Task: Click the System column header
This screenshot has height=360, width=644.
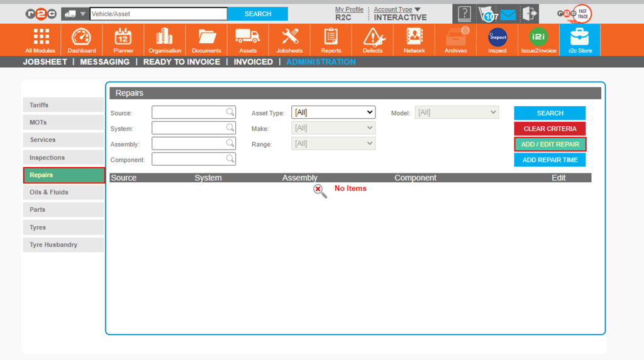Action: 208,178
